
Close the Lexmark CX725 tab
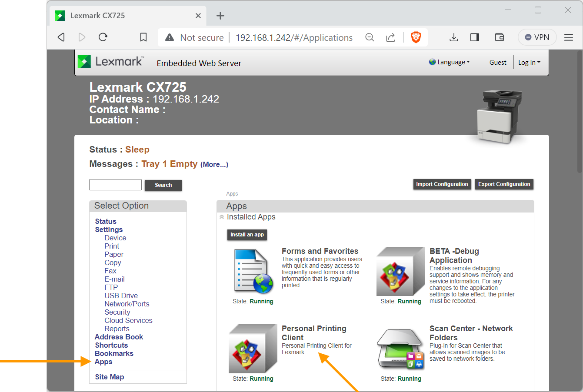(198, 16)
